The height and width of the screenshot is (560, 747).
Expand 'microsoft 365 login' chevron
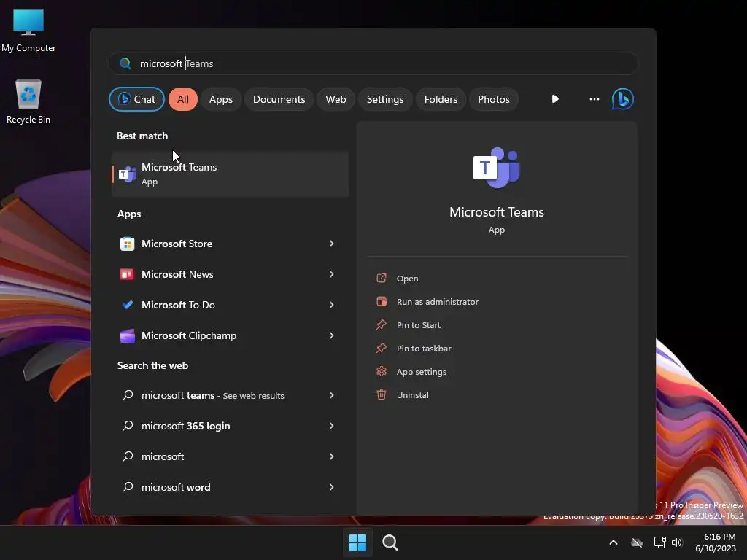[332, 426]
